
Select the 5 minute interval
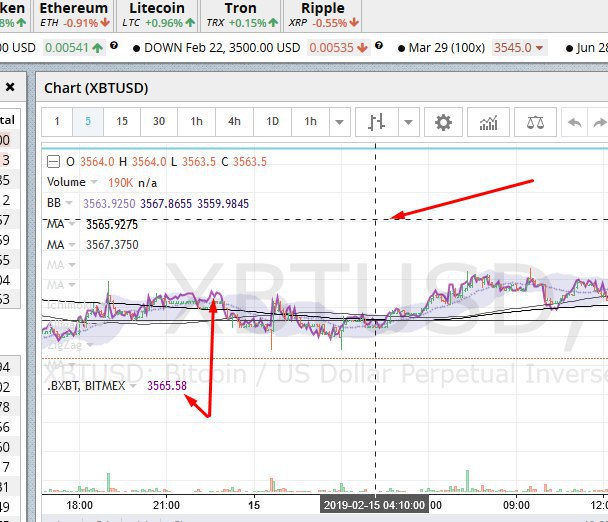(88, 122)
